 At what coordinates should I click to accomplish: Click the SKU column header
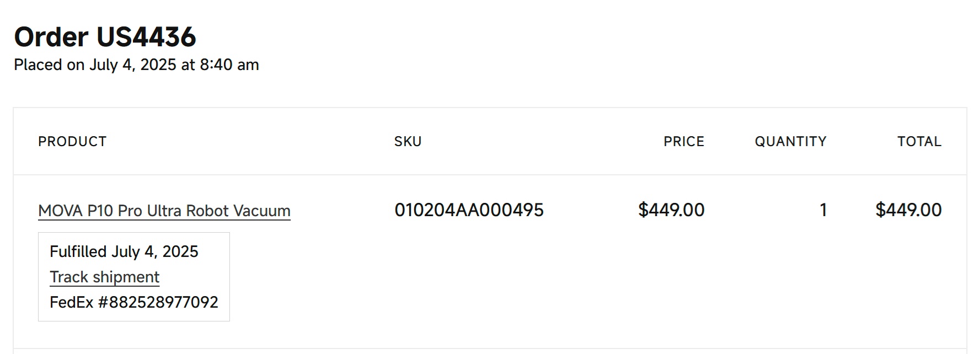coord(408,142)
